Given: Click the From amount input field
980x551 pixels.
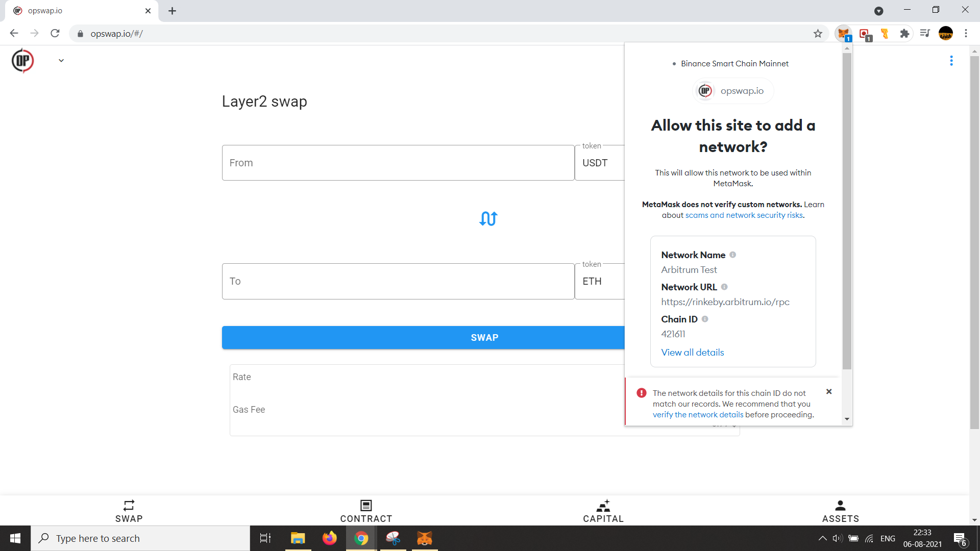Looking at the screenshot, I should pyautogui.click(x=398, y=163).
